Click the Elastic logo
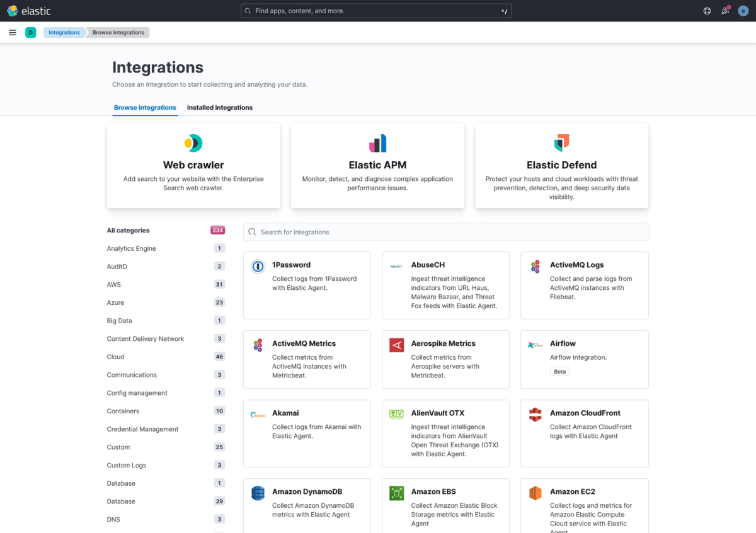The image size is (756, 533). pyautogui.click(x=29, y=11)
